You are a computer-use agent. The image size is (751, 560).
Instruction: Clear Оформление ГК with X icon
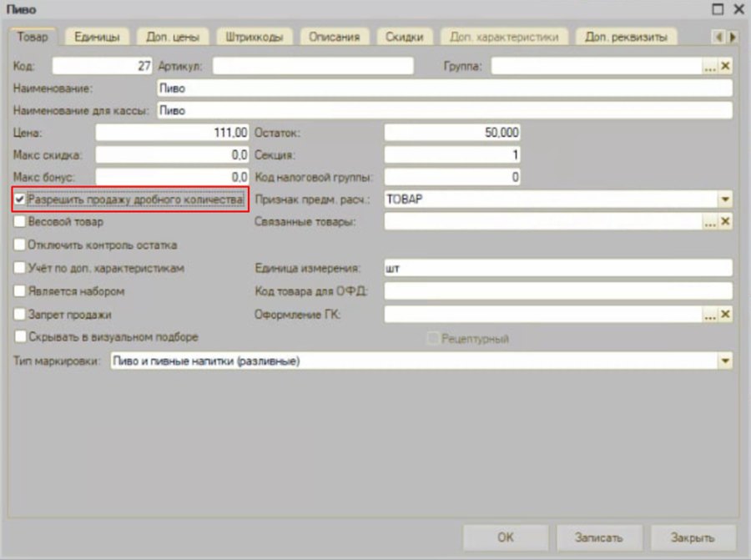click(725, 315)
